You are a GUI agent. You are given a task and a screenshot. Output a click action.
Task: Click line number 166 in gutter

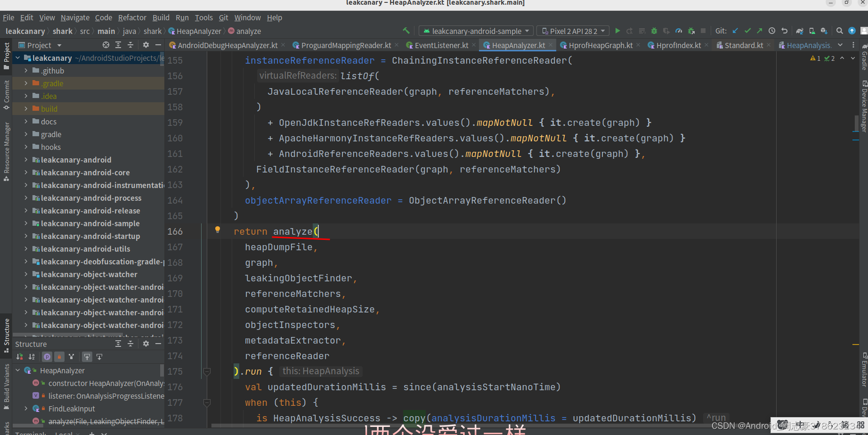[175, 231]
